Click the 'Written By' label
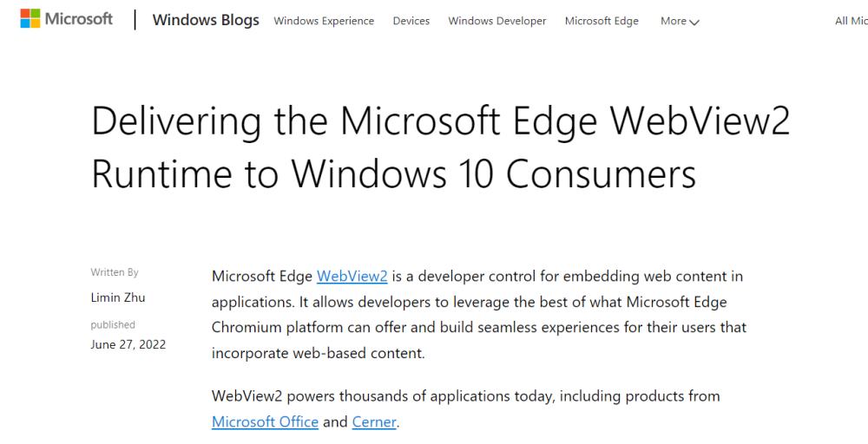The image size is (868, 444). coord(115,272)
